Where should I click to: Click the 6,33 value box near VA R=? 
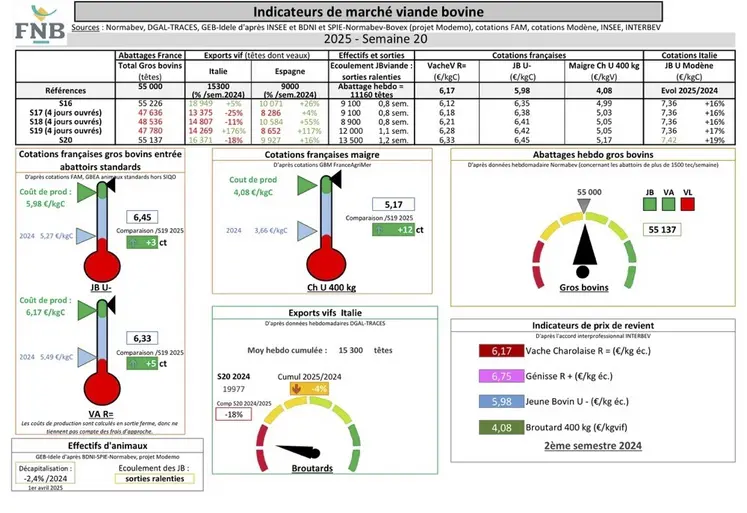coord(142,338)
